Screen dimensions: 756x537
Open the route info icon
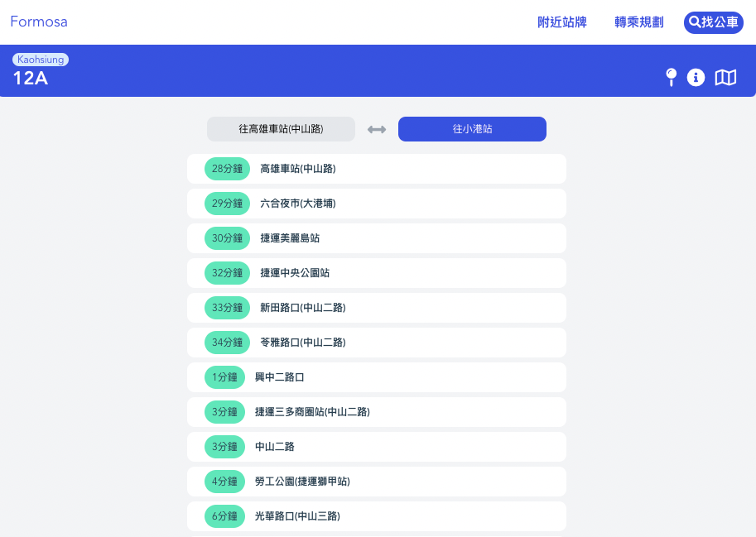[x=696, y=78]
